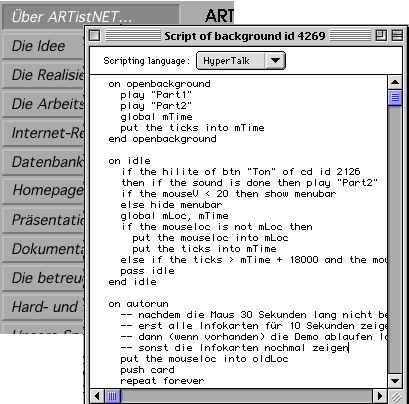The image size is (409, 404).
Task: Click the Homepage button in sidebar
Action: (x=43, y=191)
